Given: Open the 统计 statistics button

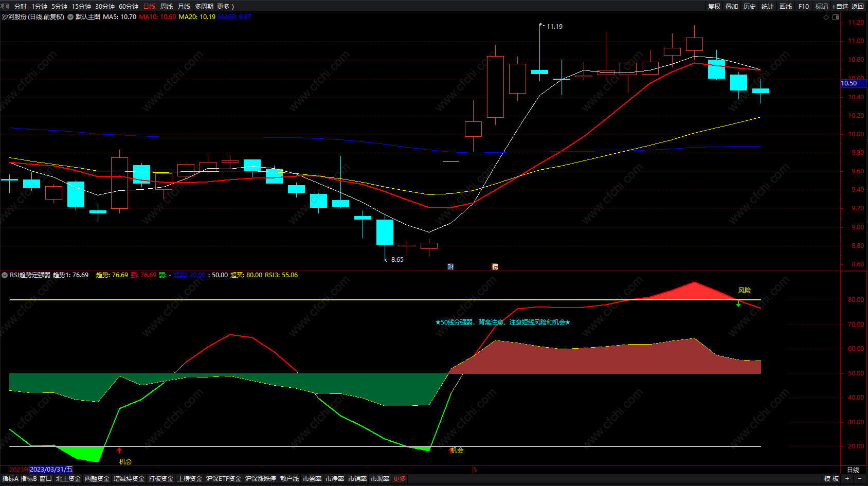Looking at the screenshot, I should 768,7.
